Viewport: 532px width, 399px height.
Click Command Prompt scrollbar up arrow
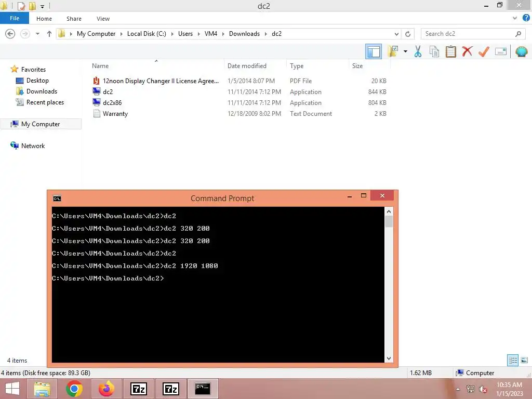pos(389,211)
